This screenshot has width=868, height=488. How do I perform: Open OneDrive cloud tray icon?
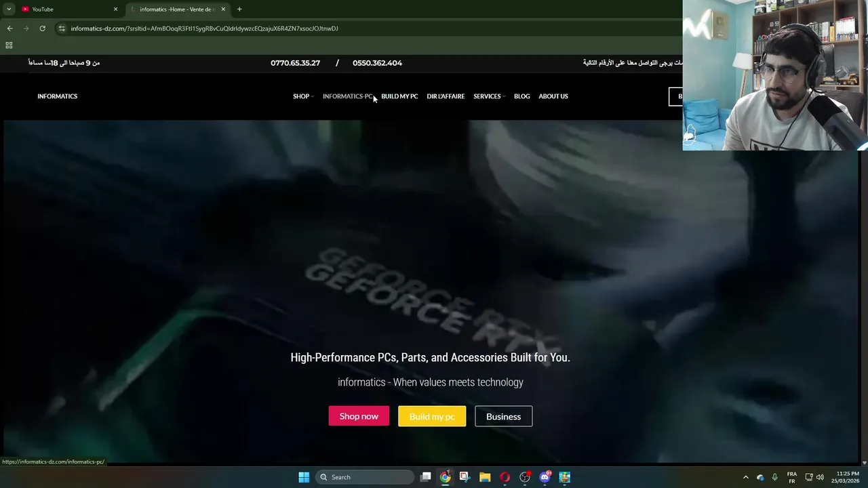click(760, 477)
